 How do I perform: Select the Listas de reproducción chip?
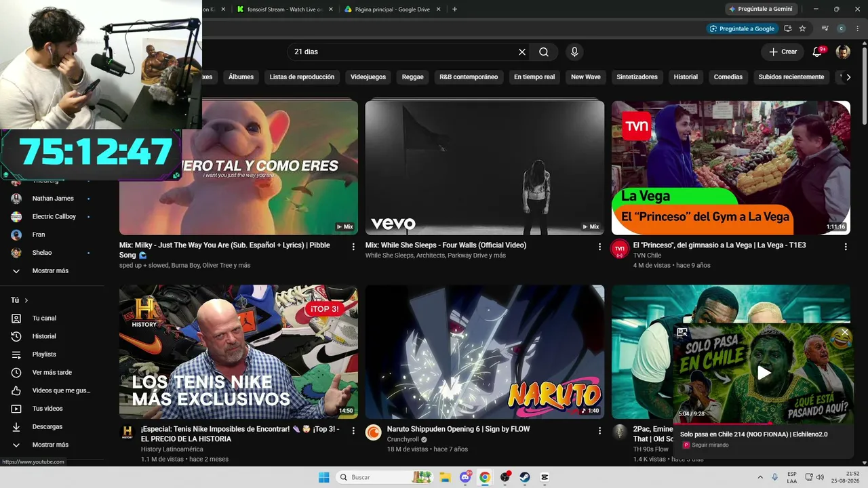302,77
